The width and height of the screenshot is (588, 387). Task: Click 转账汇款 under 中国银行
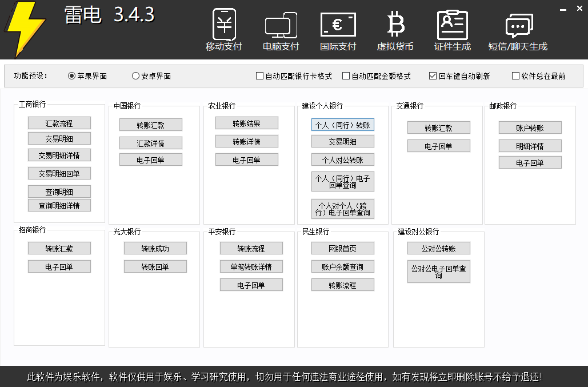pos(151,125)
